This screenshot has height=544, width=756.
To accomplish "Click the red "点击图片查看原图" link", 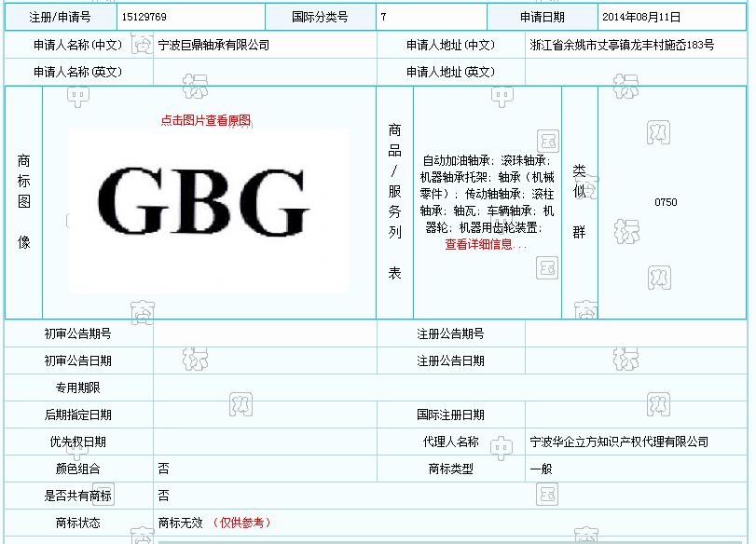I will coord(205,120).
